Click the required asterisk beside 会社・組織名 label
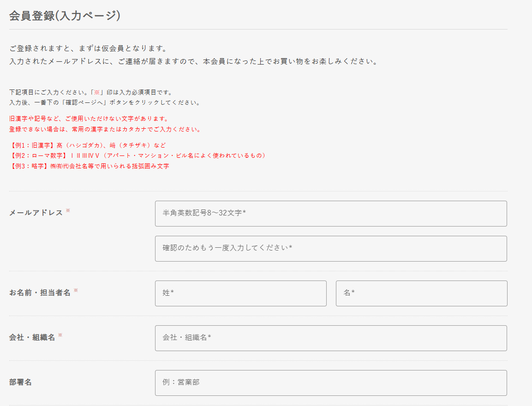This screenshot has height=406, width=532. click(60, 335)
